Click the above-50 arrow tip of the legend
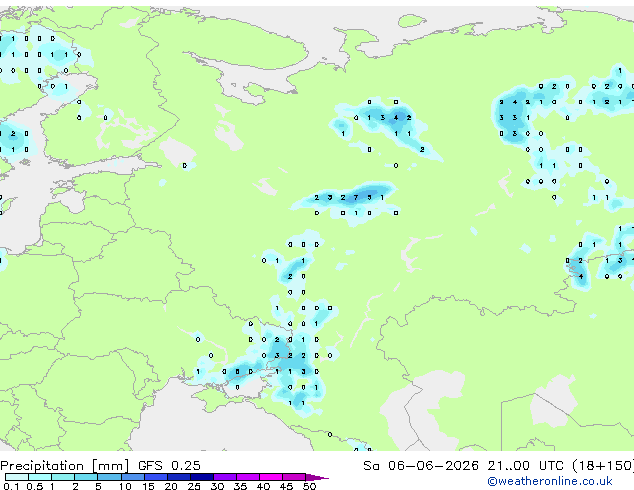This screenshot has width=634, height=490. (x=317, y=477)
